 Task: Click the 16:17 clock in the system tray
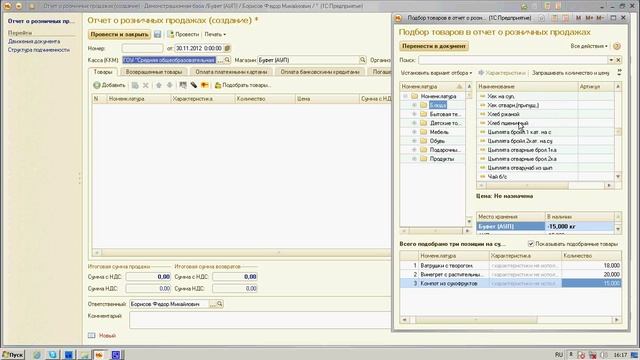click(620, 355)
